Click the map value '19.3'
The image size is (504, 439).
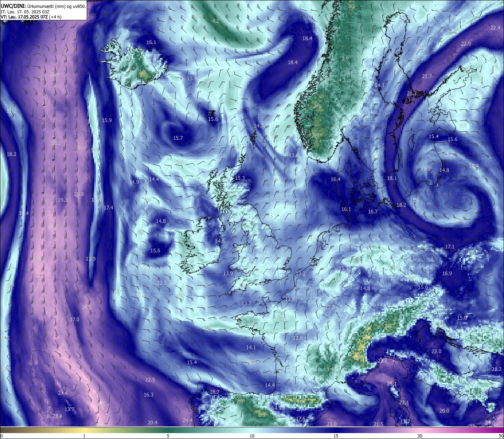click(x=63, y=200)
